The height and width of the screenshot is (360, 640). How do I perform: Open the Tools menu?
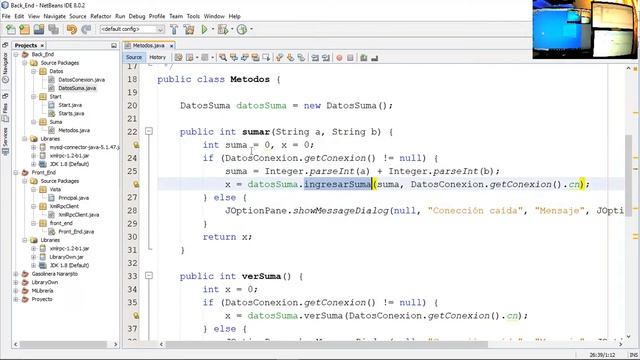coord(193,16)
